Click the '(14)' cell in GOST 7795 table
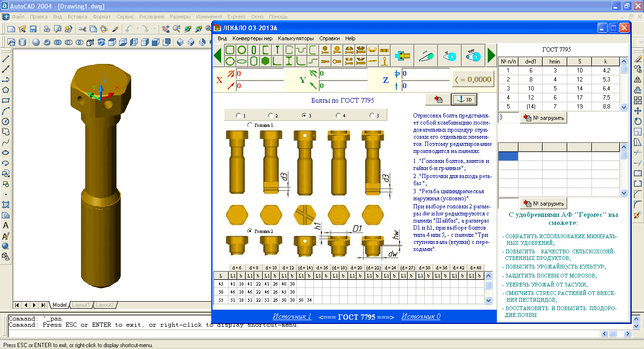This screenshot has width=644, height=349. pyautogui.click(x=531, y=106)
